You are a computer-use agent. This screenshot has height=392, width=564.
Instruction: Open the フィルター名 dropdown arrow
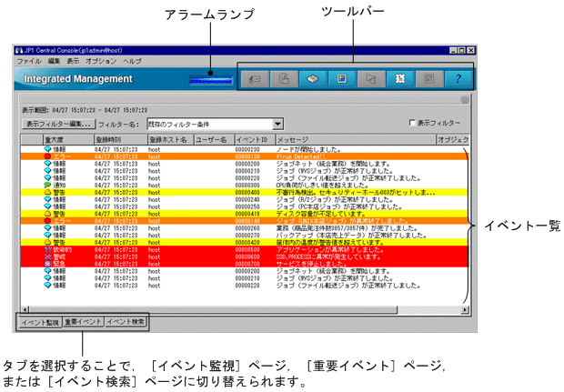coord(277,125)
